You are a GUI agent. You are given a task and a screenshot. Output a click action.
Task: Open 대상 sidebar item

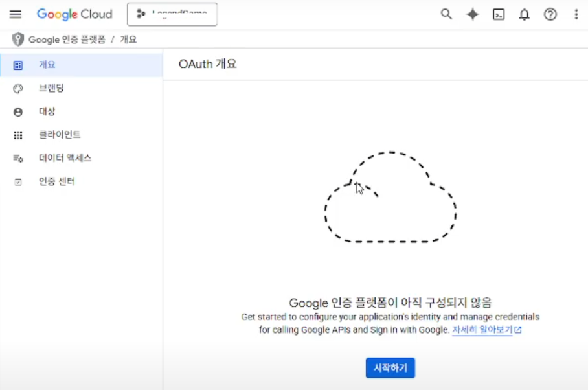pos(82,111)
